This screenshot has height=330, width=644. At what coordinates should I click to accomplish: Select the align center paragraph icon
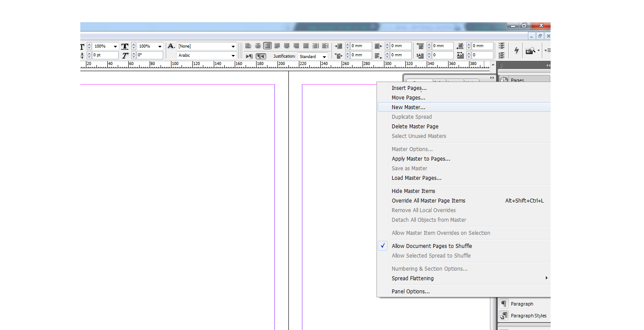257,46
